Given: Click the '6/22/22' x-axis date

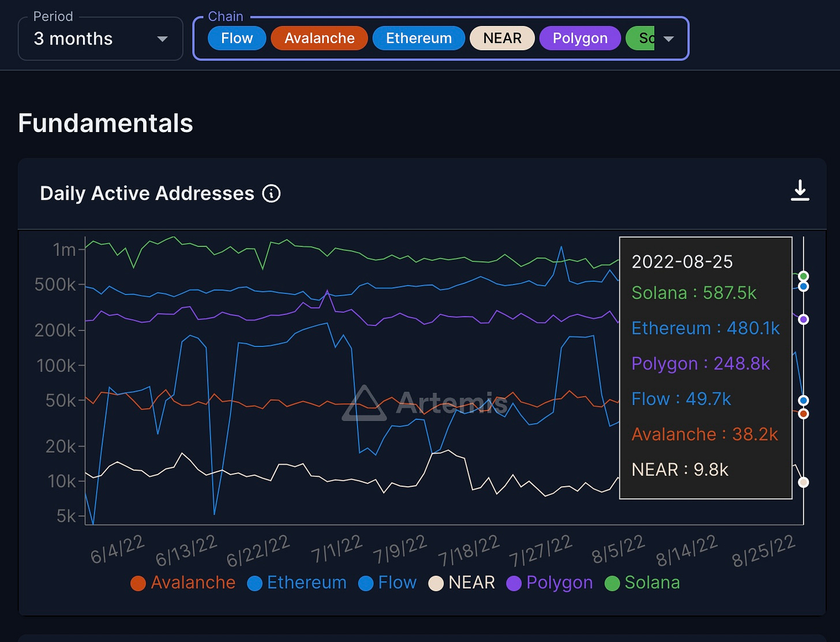Looking at the screenshot, I should tap(258, 551).
